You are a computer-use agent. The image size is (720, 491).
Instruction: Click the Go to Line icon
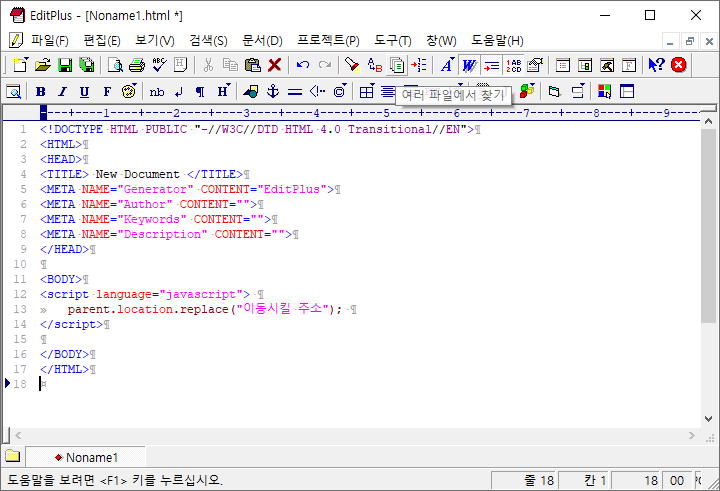pos(419,65)
